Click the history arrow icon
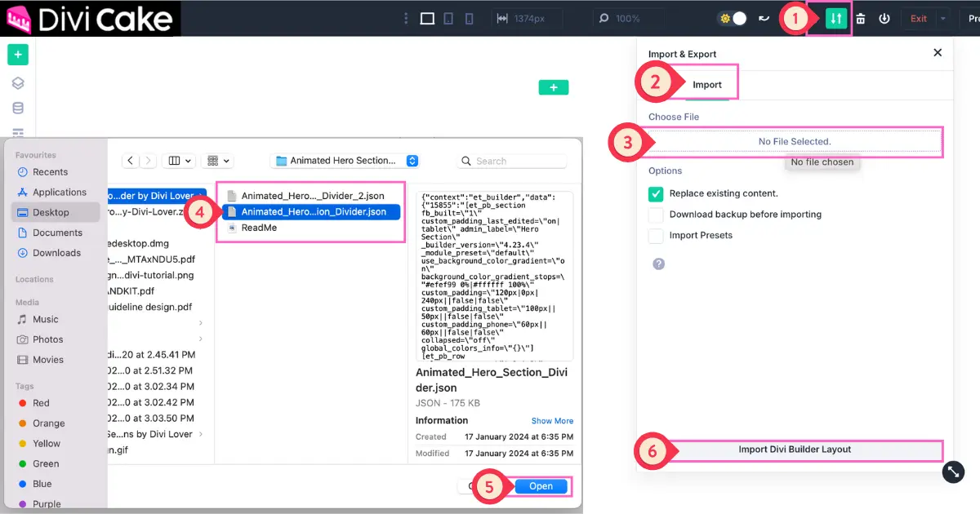Viewport: 980px width, 514px height. pos(764,18)
